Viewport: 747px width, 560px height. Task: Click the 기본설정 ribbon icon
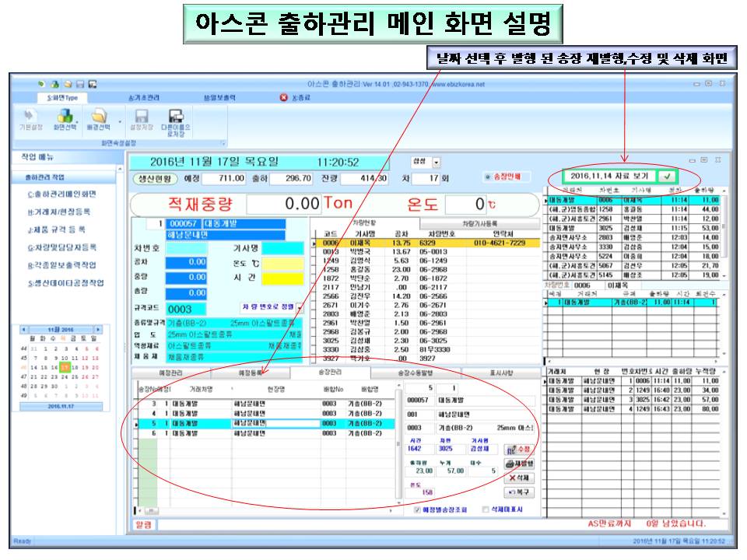tap(30, 116)
